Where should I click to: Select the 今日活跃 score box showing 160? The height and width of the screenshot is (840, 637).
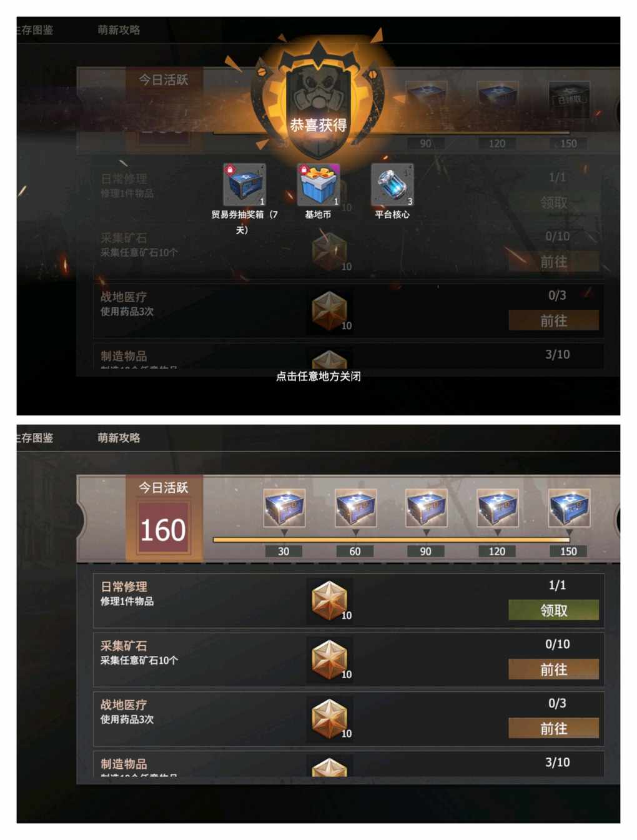pos(164,530)
